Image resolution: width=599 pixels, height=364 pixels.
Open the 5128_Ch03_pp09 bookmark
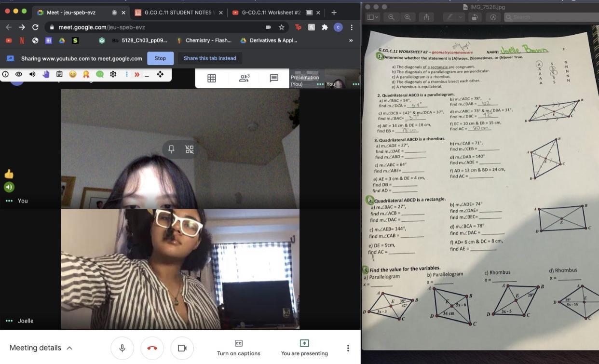coord(139,40)
